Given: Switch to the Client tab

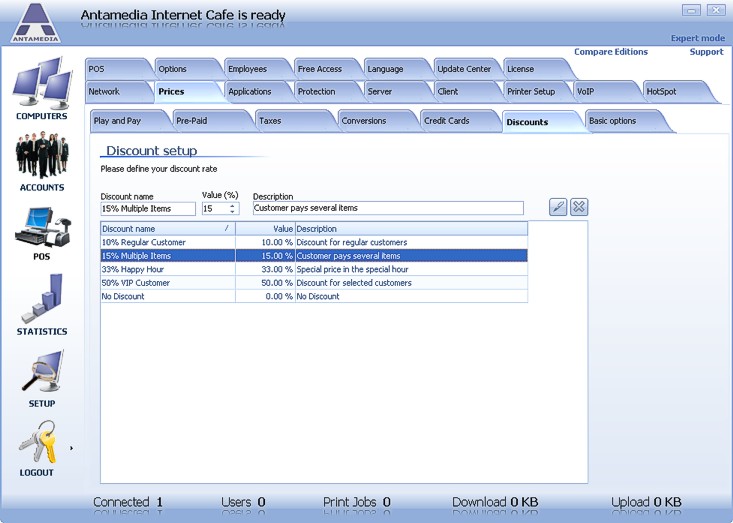Looking at the screenshot, I should 466,92.
